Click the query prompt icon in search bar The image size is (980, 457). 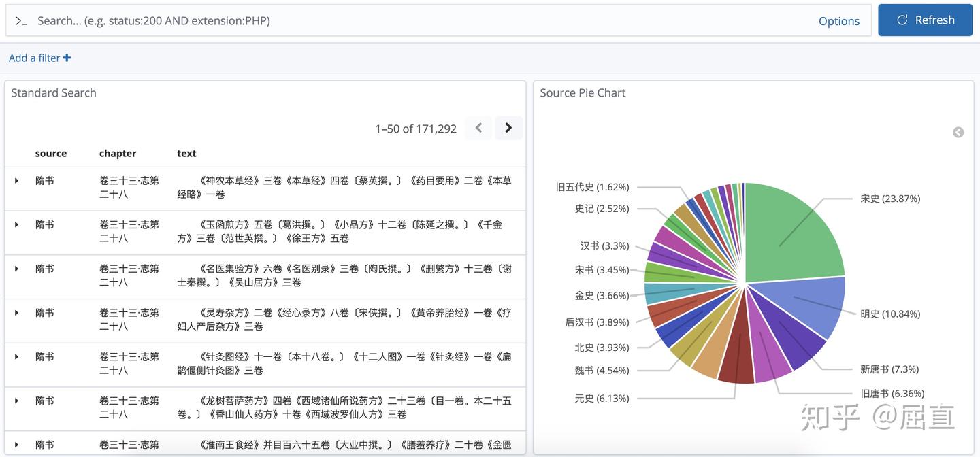[21, 21]
